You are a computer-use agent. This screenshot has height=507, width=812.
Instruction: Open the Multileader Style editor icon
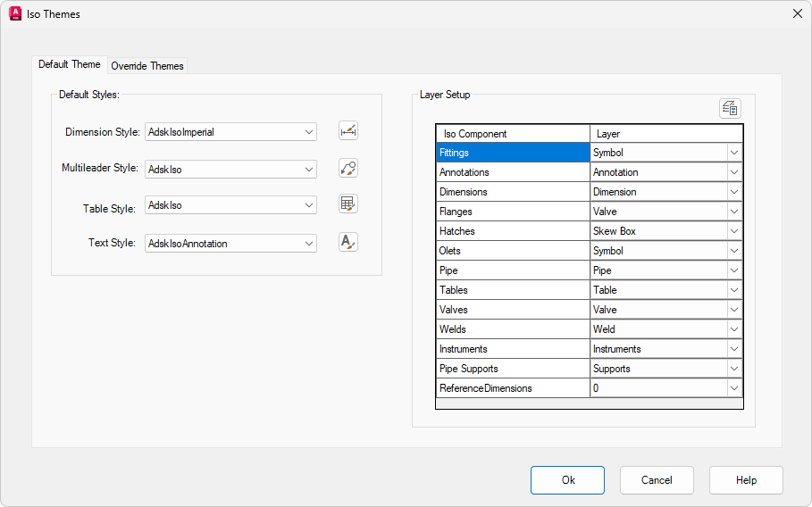click(x=348, y=169)
